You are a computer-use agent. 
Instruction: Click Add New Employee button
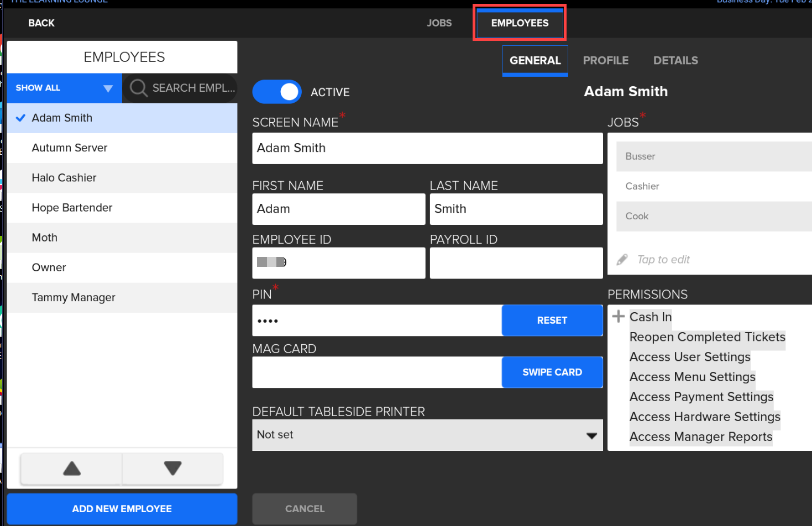[x=122, y=509]
